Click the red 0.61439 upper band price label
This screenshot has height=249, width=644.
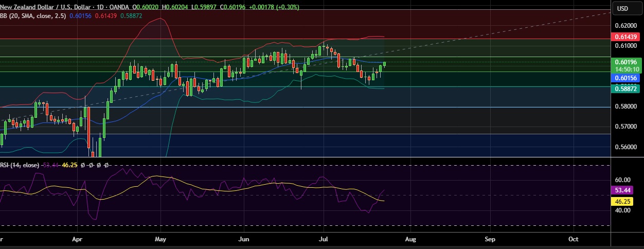click(626, 38)
